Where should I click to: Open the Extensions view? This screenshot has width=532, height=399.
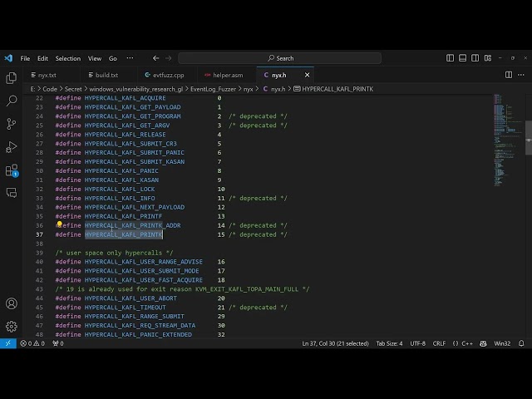(x=11, y=170)
